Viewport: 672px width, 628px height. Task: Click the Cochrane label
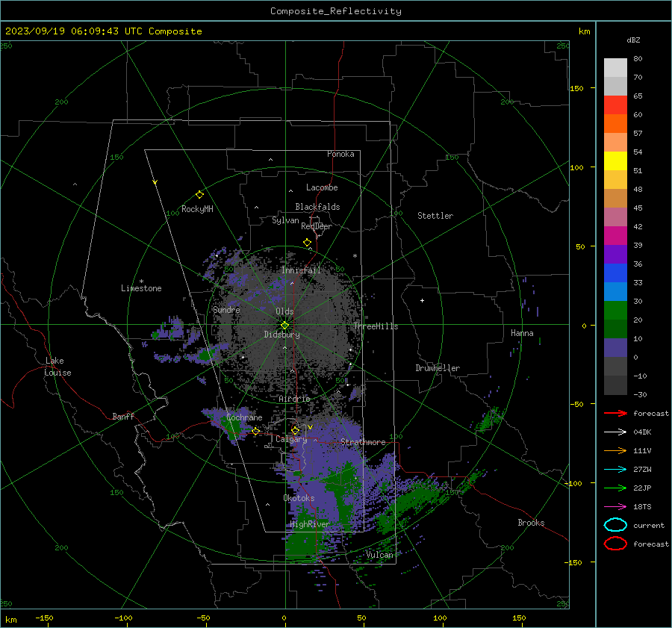[x=244, y=417]
